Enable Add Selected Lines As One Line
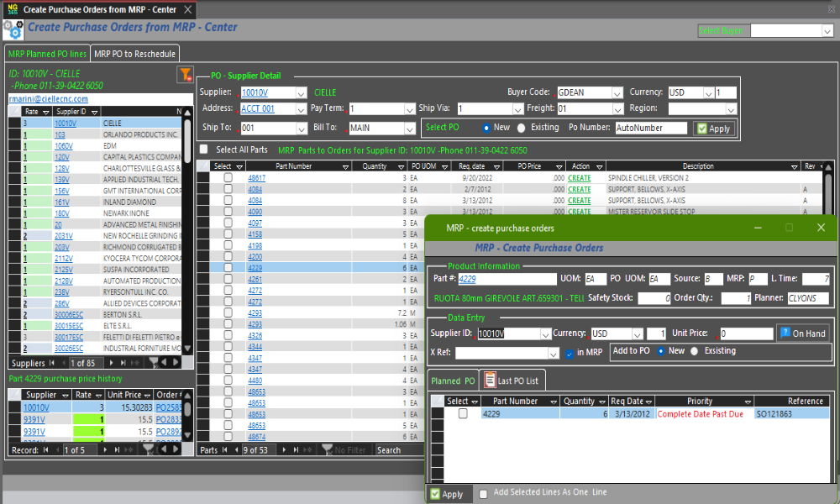Screen dimensions: 840x504 click(x=483, y=494)
